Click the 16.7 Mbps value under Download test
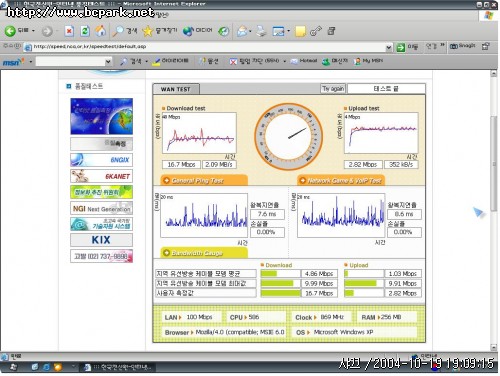This screenshot has width=500, height=376. [x=181, y=165]
